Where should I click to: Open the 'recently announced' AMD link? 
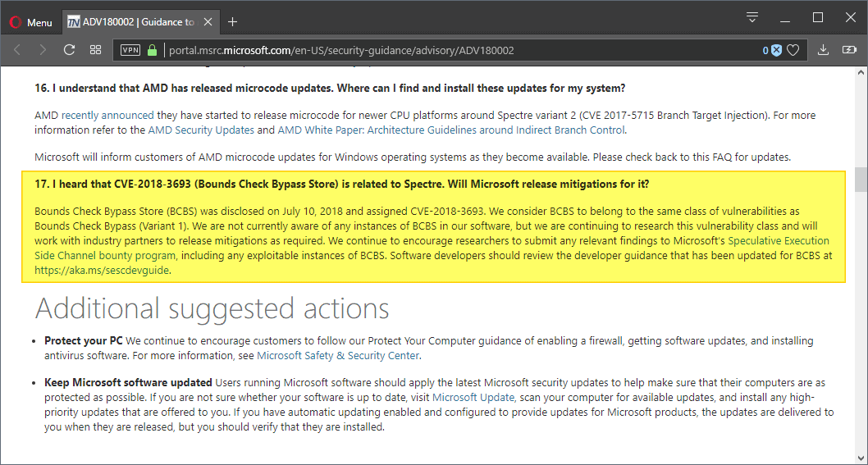point(107,115)
